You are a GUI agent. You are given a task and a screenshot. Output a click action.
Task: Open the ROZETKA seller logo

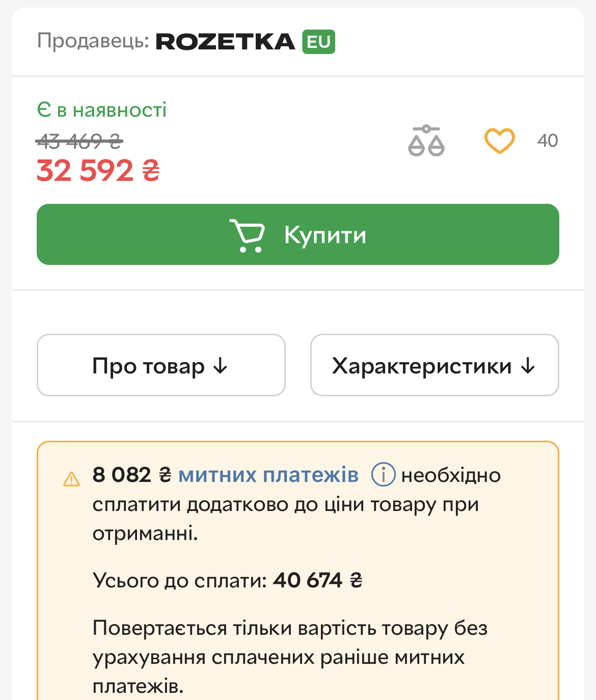[x=225, y=42]
